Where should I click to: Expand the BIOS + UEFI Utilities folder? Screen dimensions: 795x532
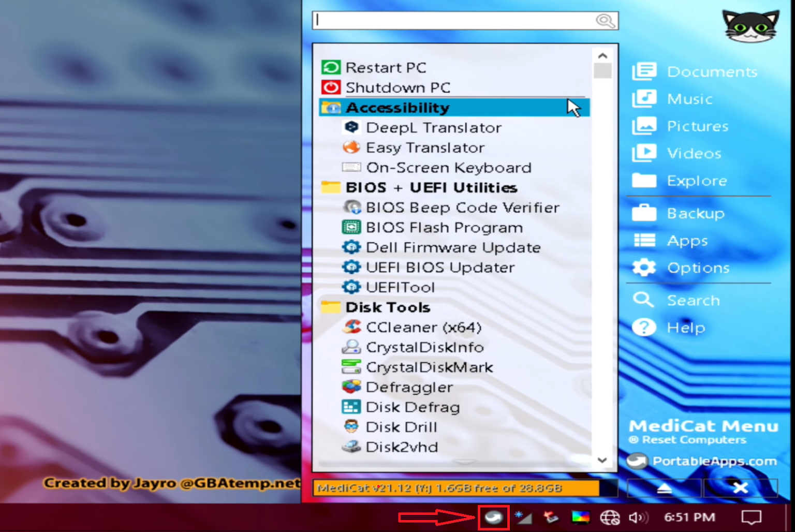point(432,187)
